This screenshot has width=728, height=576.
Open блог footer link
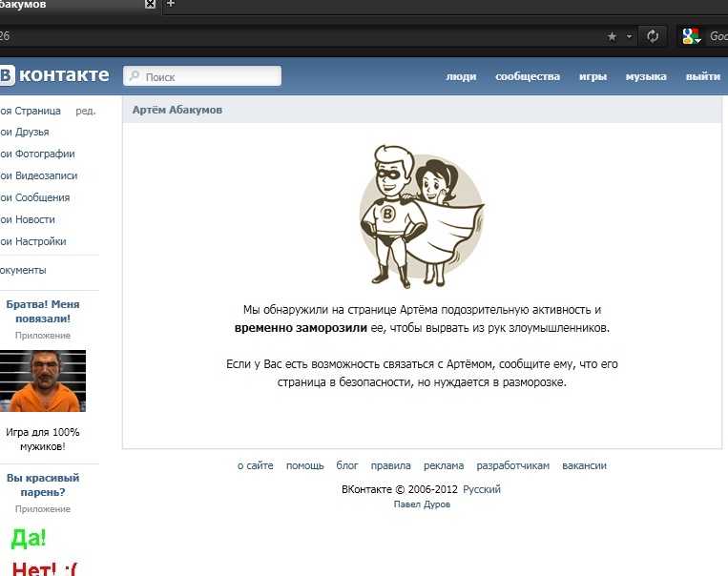pos(346,465)
